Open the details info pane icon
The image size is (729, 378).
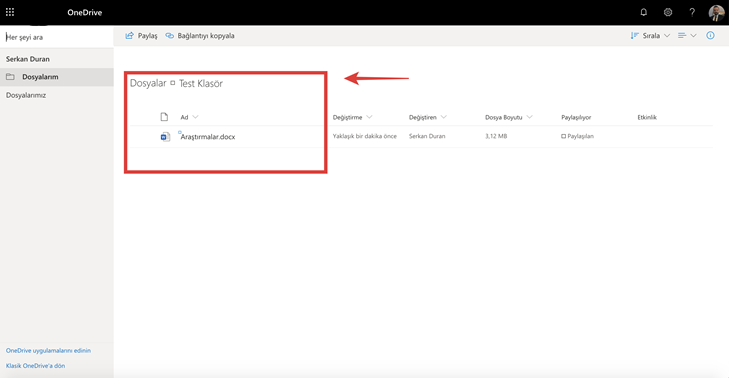710,35
